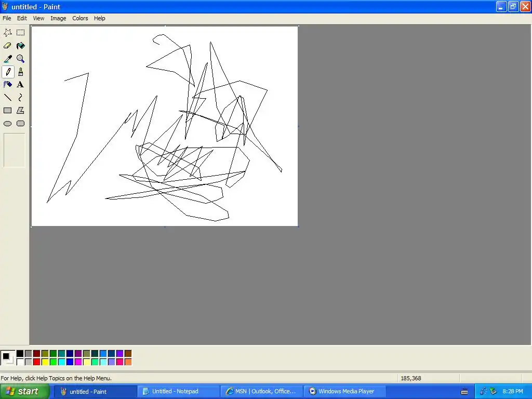532x399 pixels.
Task: Choose the navy blue color swatch
Action: tap(70, 354)
